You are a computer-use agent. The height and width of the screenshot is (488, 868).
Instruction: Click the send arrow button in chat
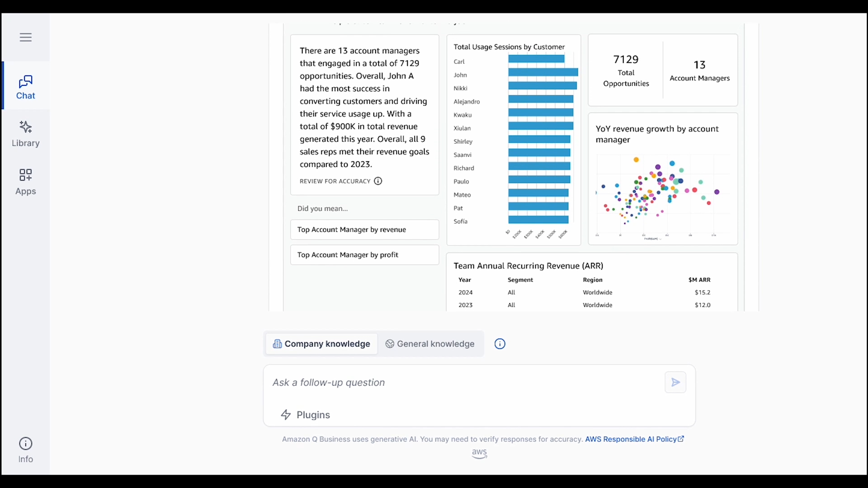click(x=675, y=382)
